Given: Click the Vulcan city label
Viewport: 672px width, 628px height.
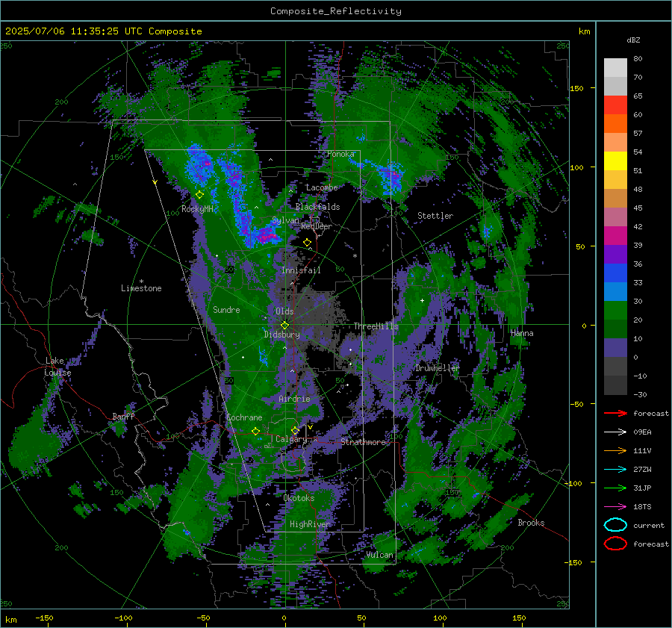Looking at the screenshot, I should coord(379,555).
